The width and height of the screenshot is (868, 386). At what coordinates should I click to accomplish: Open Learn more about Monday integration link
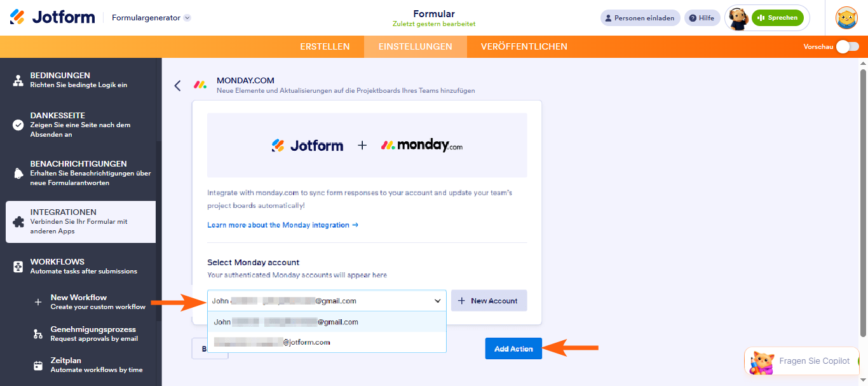283,225
